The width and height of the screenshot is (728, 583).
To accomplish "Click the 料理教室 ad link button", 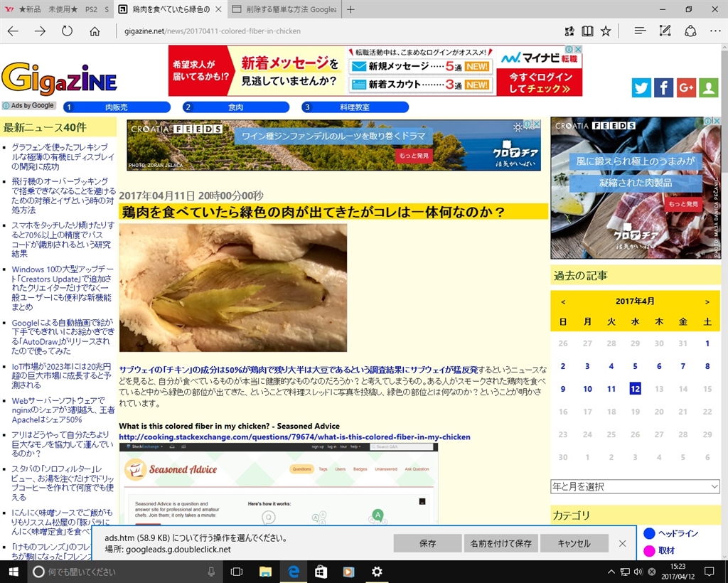I will 355,107.
